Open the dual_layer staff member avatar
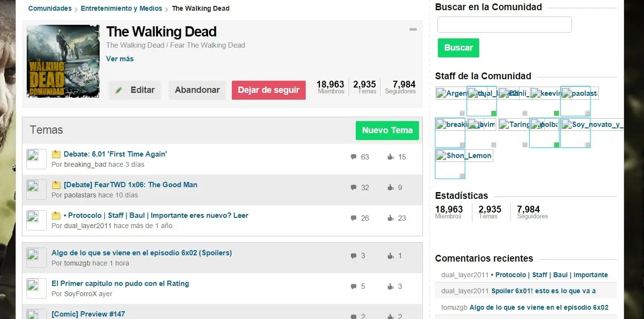 pos(482,101)
